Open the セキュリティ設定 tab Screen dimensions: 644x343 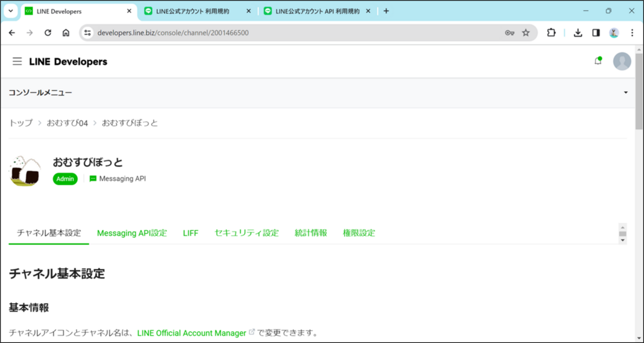[247, 233]
